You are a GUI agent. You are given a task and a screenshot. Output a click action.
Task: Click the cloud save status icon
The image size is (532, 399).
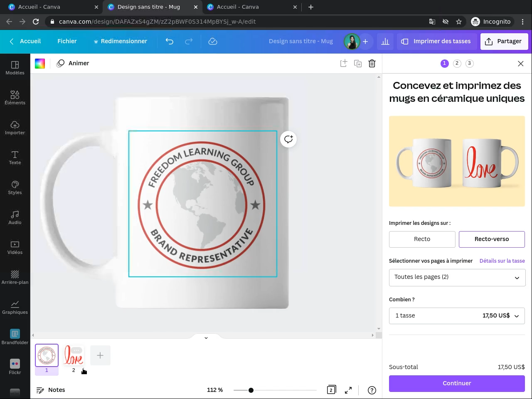coord(213,41)
